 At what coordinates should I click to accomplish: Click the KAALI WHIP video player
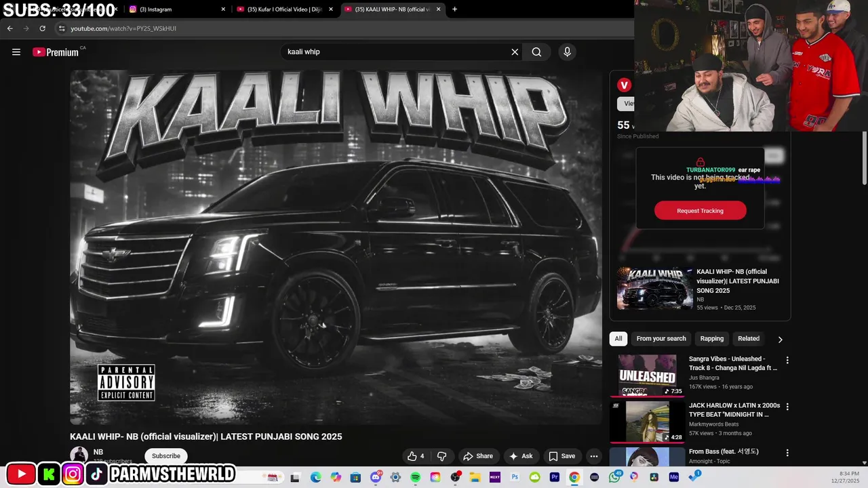click(x=336, y=247)
